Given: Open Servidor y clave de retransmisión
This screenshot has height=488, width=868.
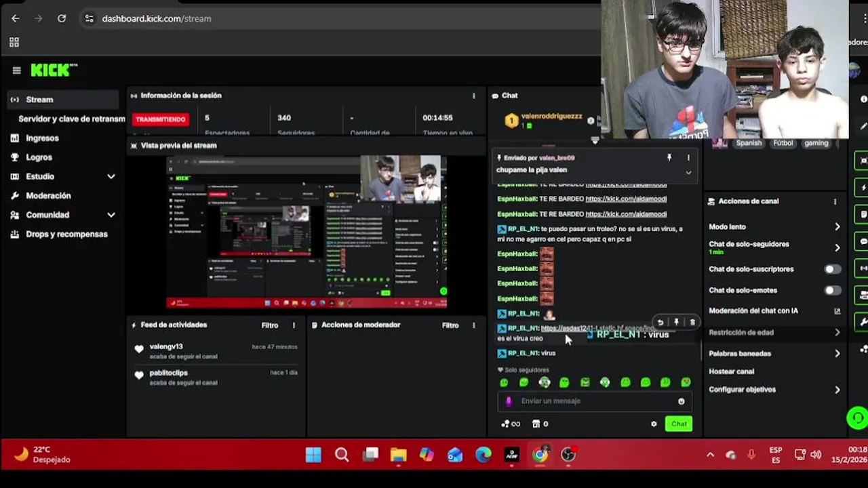Looking at the screenshot, I should click(71, 119).
